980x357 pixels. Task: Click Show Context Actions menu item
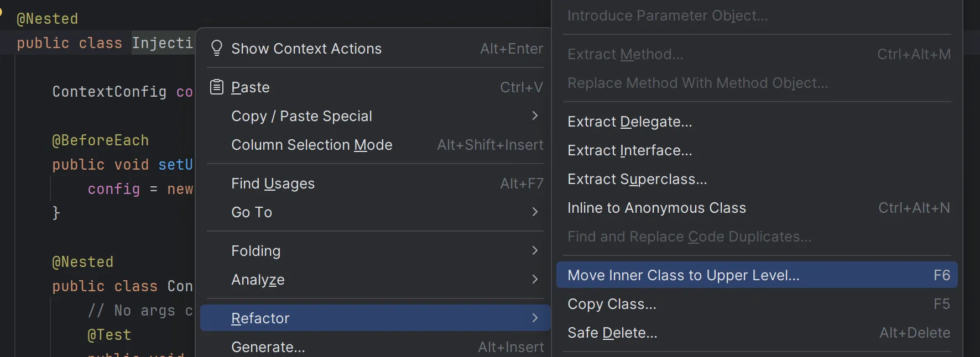[x=306, y=49]
